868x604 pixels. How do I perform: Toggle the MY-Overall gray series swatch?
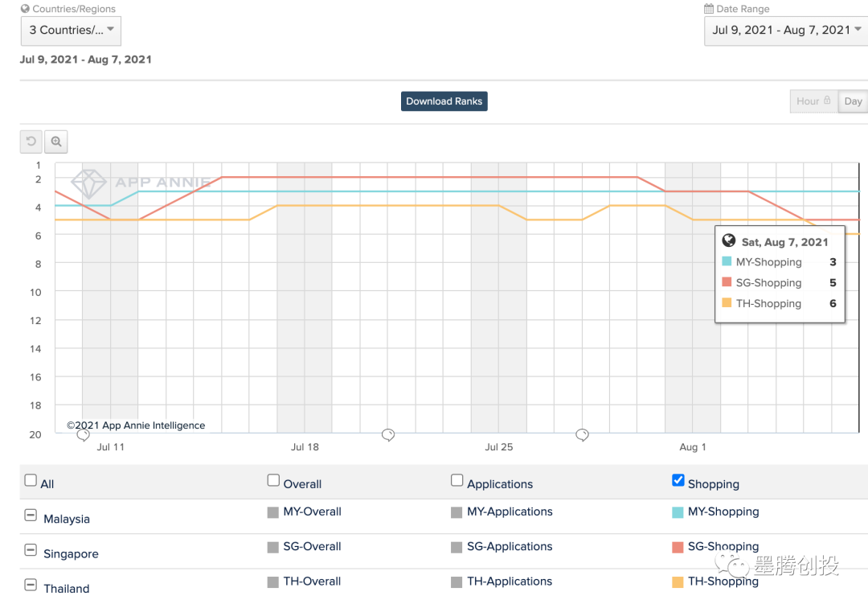pyautogui.click(x=273, y=512)
